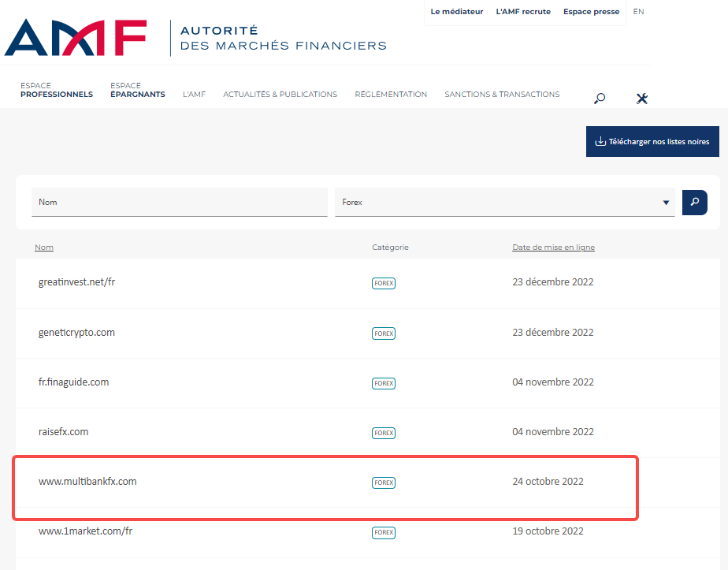Image resolution: width=728 pixels, height=570 pixels.
Task: Submit blacklist search with magnifier button
Action: 694,202
